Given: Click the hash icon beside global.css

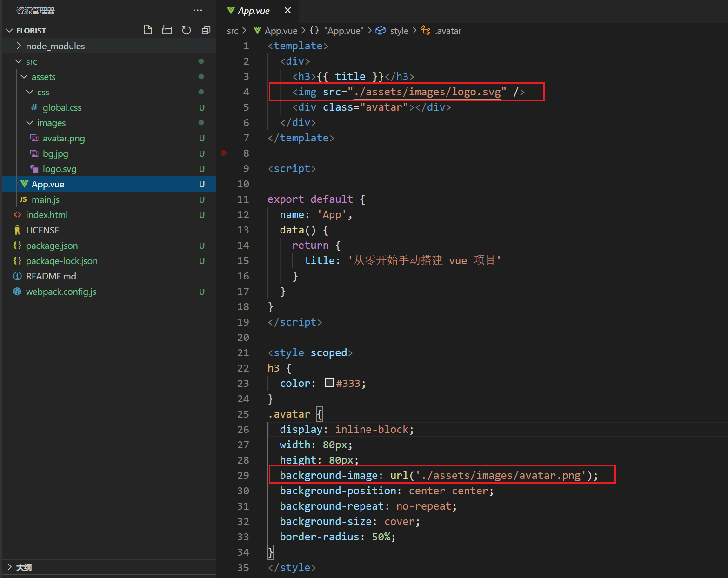Looking at the screenshot, I should coord(34,107).
